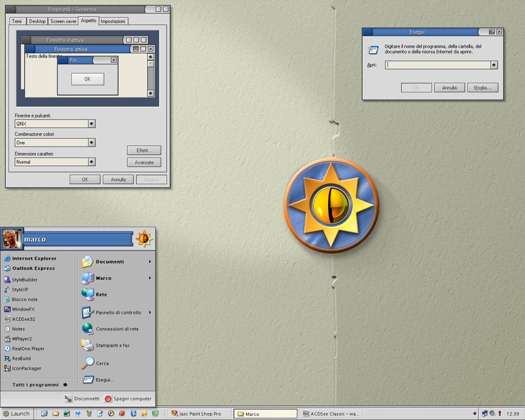Expand the Documenti submenu
The width and height of the screenshot is (525, 420).
coord(150,262)
